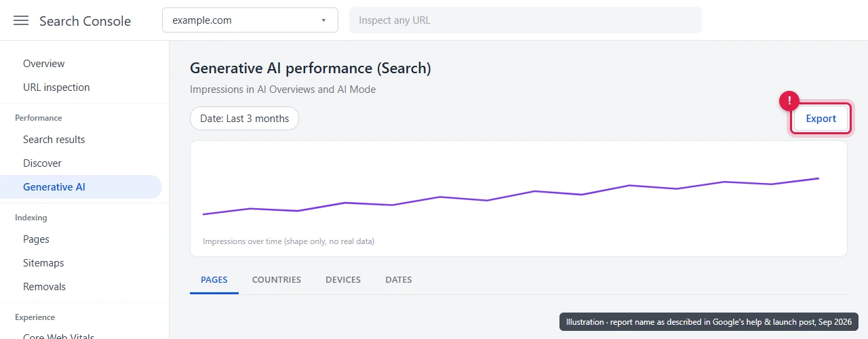Click the Search Console title

pos(85,21)
